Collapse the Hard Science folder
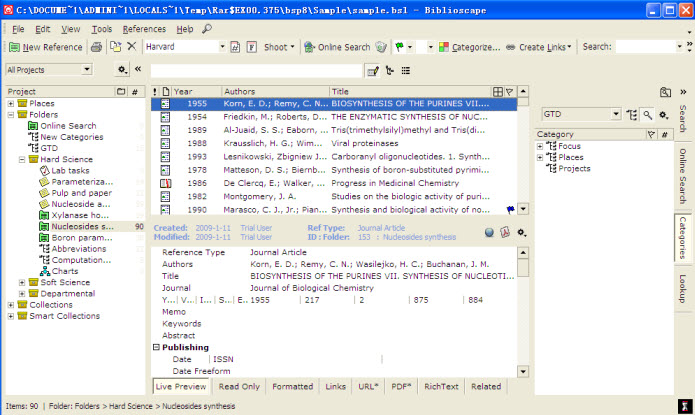This screenshot has width=695, height=415. (22, 159)
